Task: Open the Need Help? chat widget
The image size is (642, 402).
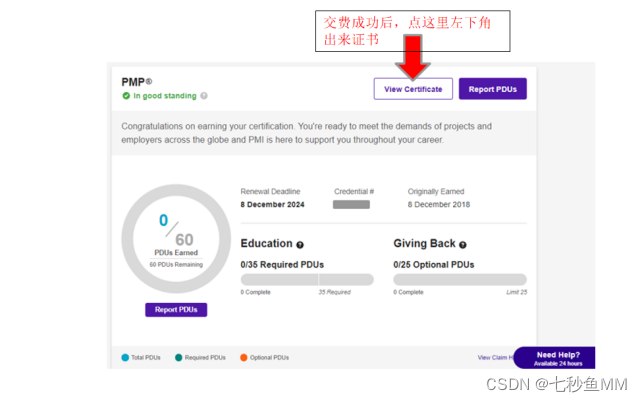Action: [x=556, y=358]
